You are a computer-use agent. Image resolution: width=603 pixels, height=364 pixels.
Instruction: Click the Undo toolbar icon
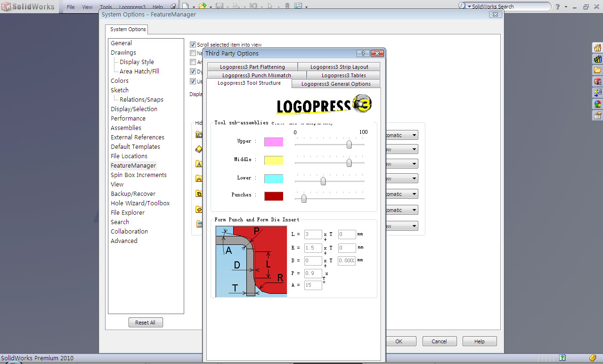(253, 7)
